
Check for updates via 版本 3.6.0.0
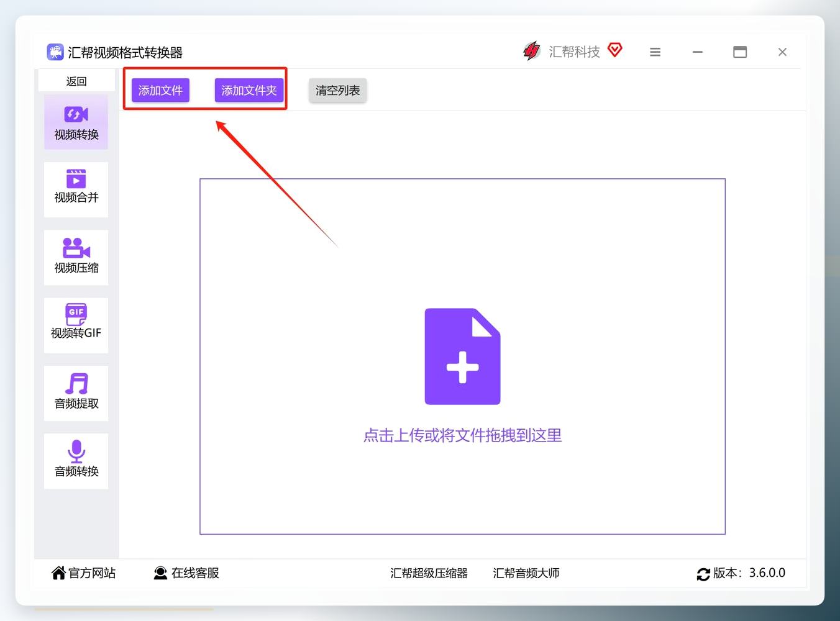pos(741,573)
